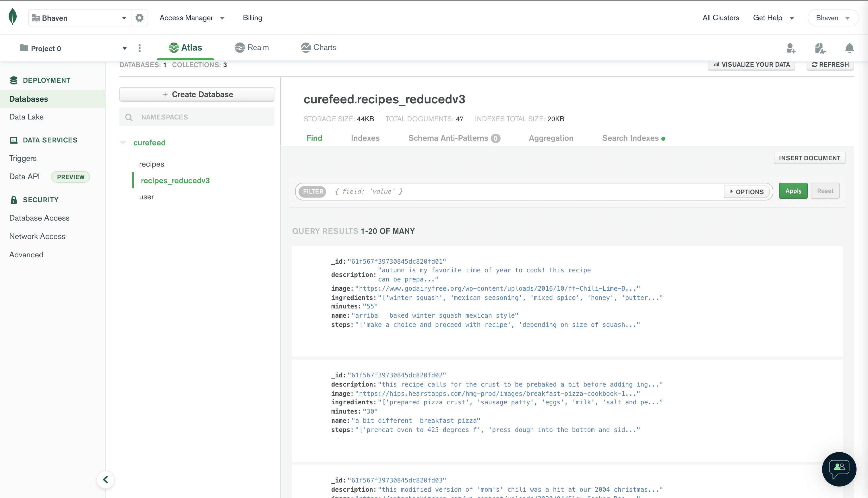Click the Insert Document button
The width and height of the screenshot is (868, 498).
[809, 158]
